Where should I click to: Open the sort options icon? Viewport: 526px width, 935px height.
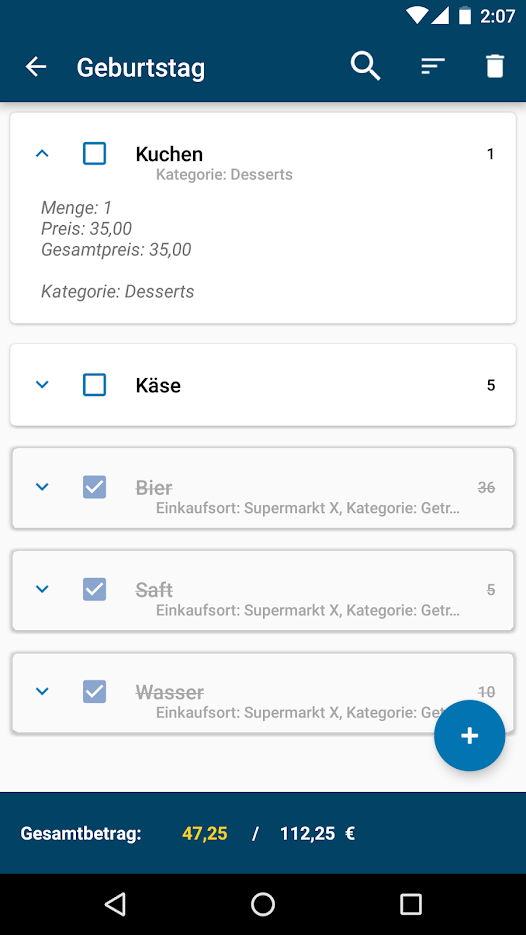(x=433, y=66)
